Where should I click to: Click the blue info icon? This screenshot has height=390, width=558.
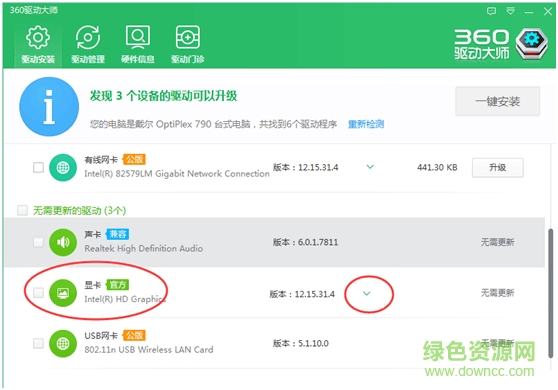49,106
